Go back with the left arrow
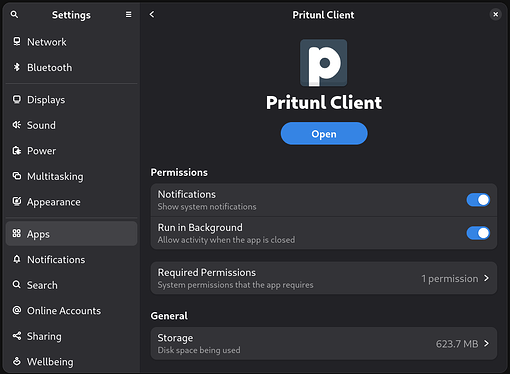Image resolution: width=510 pixels, height=374 pixels. (152, 14)
